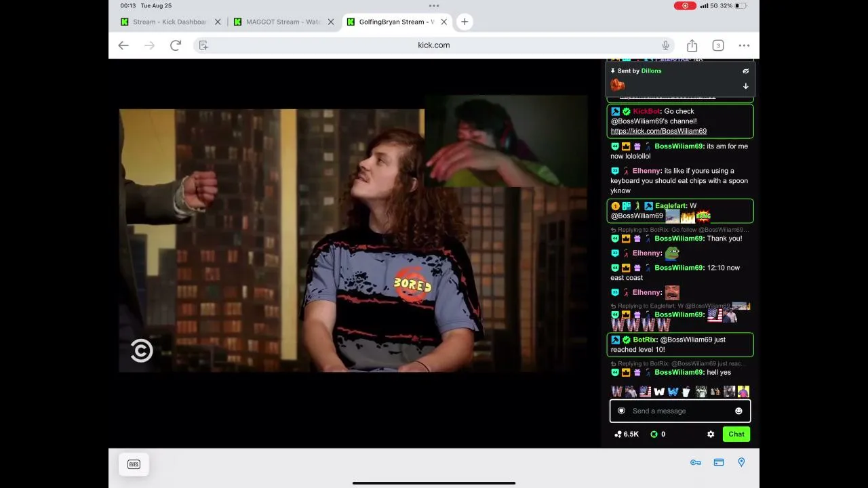This screenshot has width=868, height=488.
Task: Tap the screen recording indicator in status bar
Action: point(685,6)
